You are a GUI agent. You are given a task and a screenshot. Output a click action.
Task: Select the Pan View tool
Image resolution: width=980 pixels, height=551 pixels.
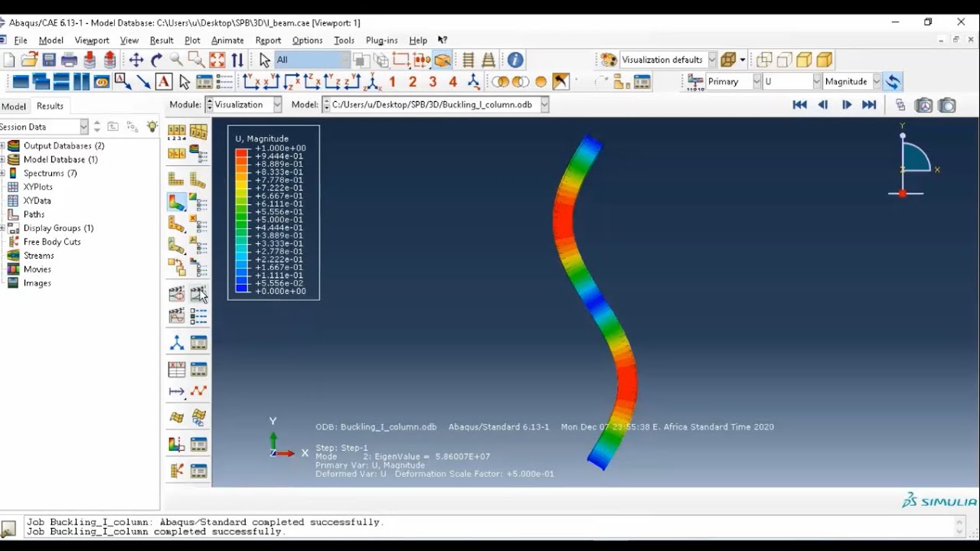(136, 60)
